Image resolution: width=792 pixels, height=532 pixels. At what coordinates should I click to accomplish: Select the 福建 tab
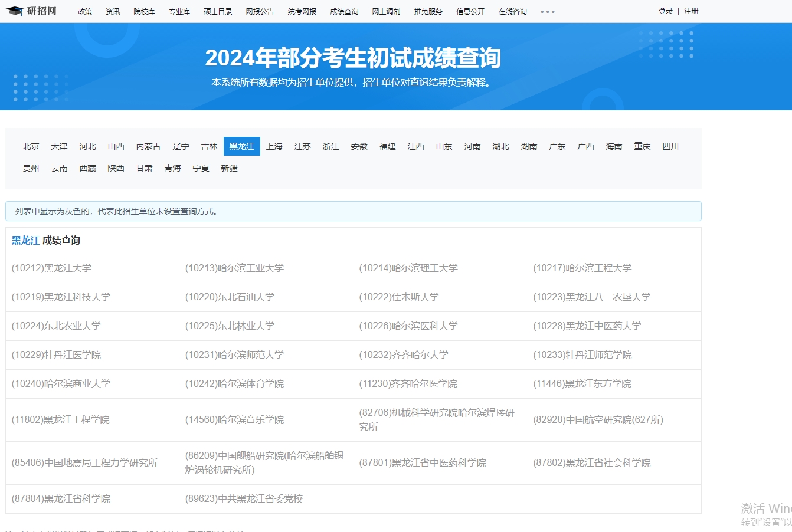tap(388, 146)
